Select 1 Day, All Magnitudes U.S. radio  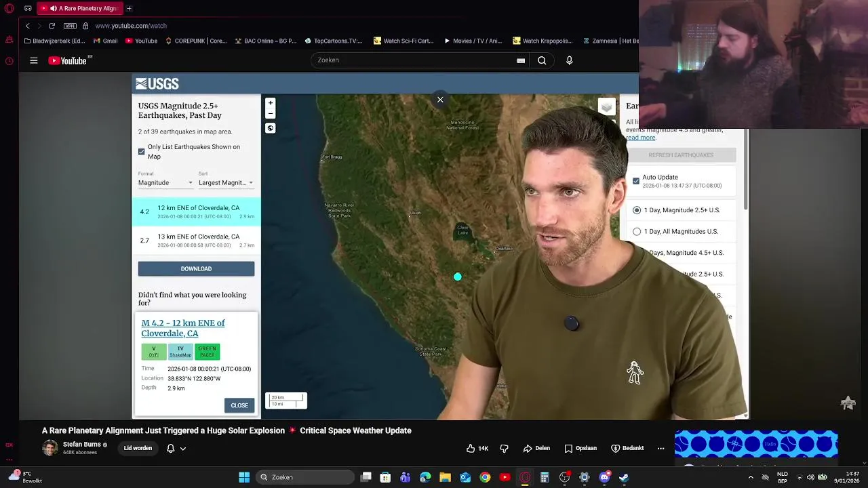(x=637, y=232)
